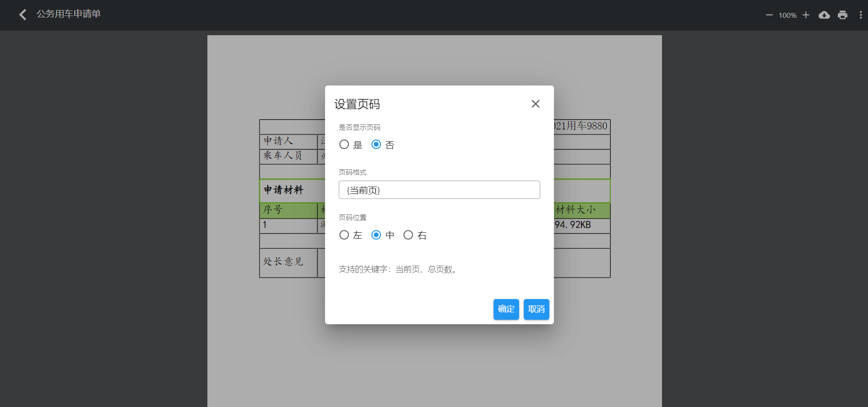Click the 页码格式 input field
This screenshot has height=407, width=868.
[439, 190]
